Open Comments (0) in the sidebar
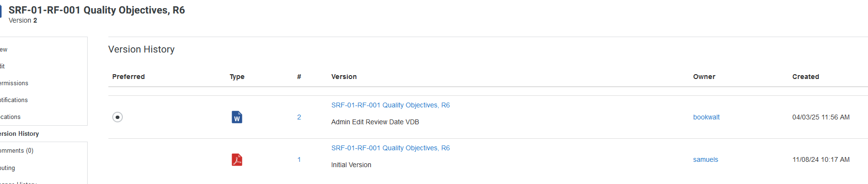Viewport: 868px width, 184px height. 16,151
